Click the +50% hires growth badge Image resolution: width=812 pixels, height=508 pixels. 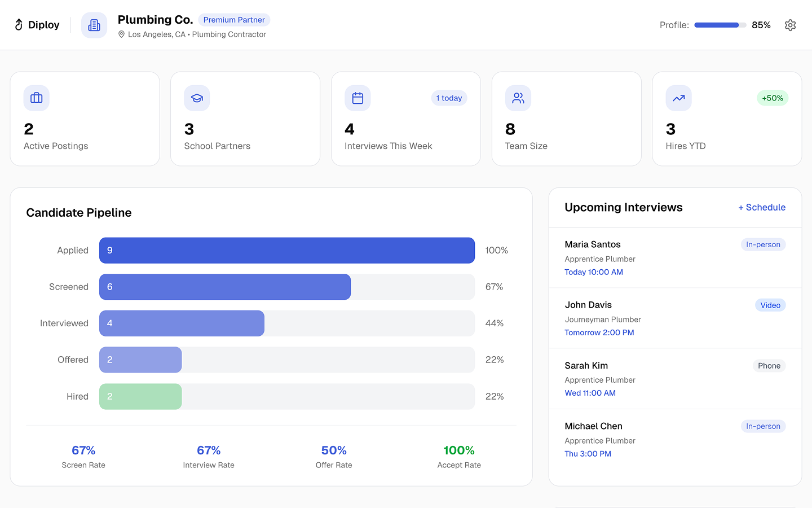772,98
